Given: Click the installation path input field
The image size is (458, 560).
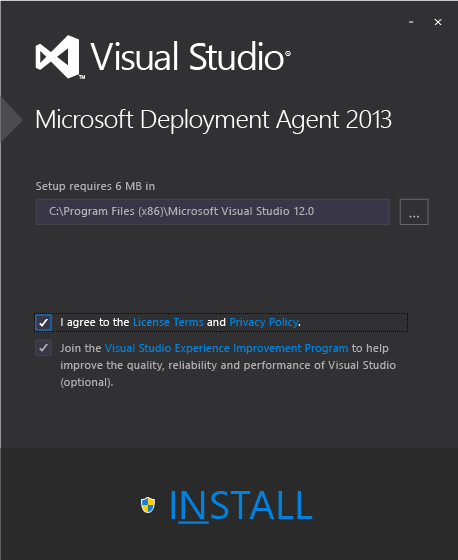Looking at the screenshot, I should [x=213, y=212].
